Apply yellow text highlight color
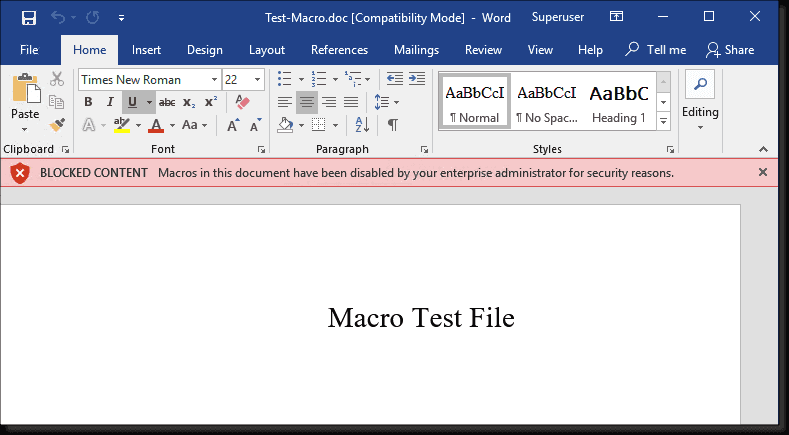This screenshot has width=789, height=435. click(122, 125)
